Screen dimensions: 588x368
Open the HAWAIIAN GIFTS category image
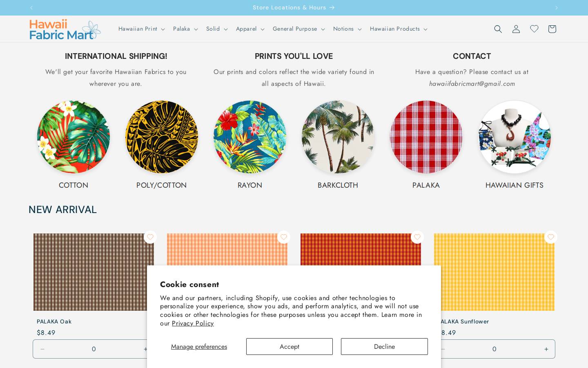click(x=514, y=137)
